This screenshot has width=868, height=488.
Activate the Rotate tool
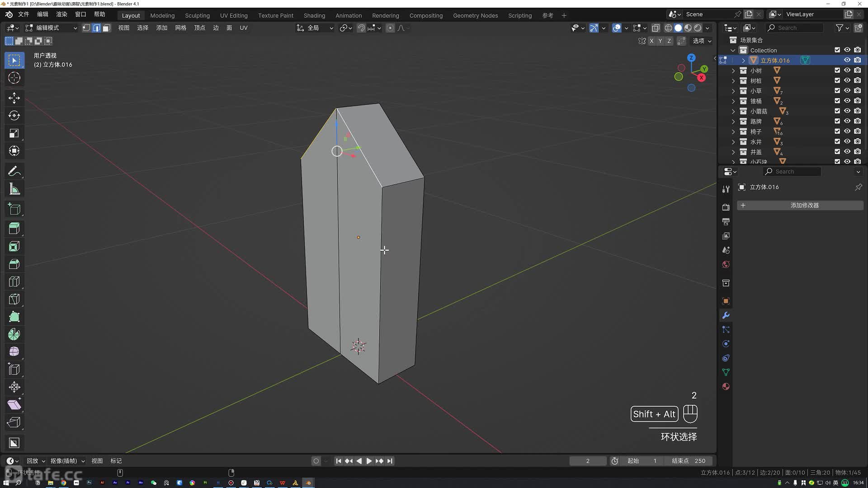tap(14, 115)
